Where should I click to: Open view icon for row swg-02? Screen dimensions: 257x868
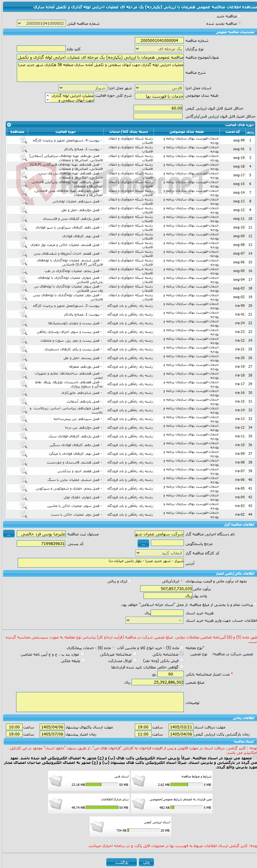point(23,297)
